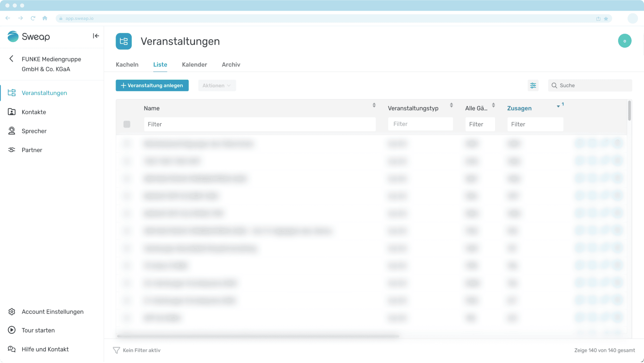
Task: Sort by Veranstaltungstyp column arrows
Action: click(x=451, y=105)
